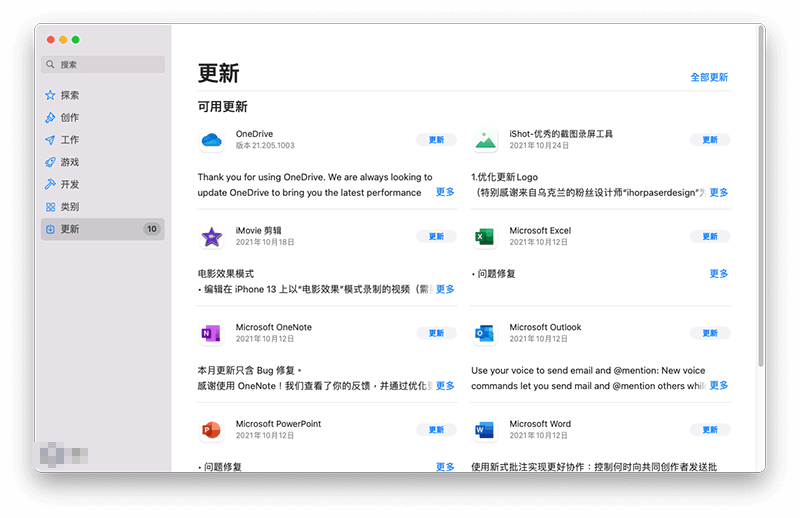Click the Microsoft Word icon

click(485, 430)
